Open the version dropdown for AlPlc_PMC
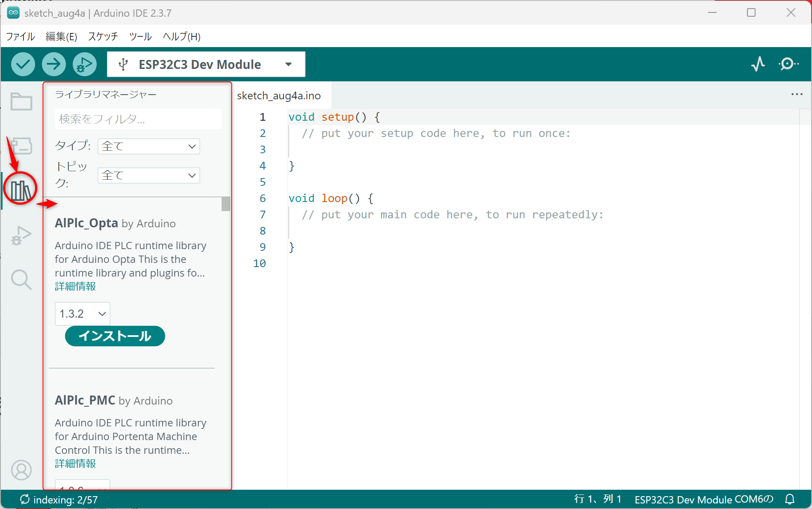Image resolution: width=812 pixels, height=509 pixels. click(83, 485)
